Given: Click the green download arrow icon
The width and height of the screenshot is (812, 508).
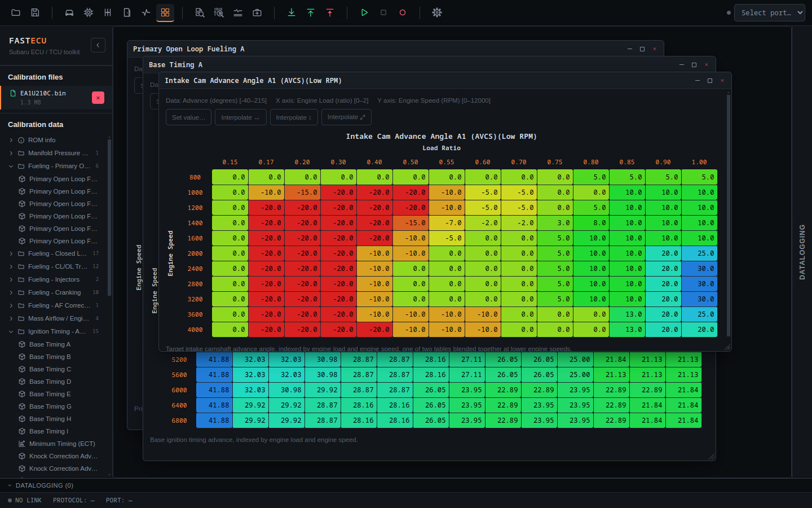Looking at the screenshot, I should pos(292,12).
